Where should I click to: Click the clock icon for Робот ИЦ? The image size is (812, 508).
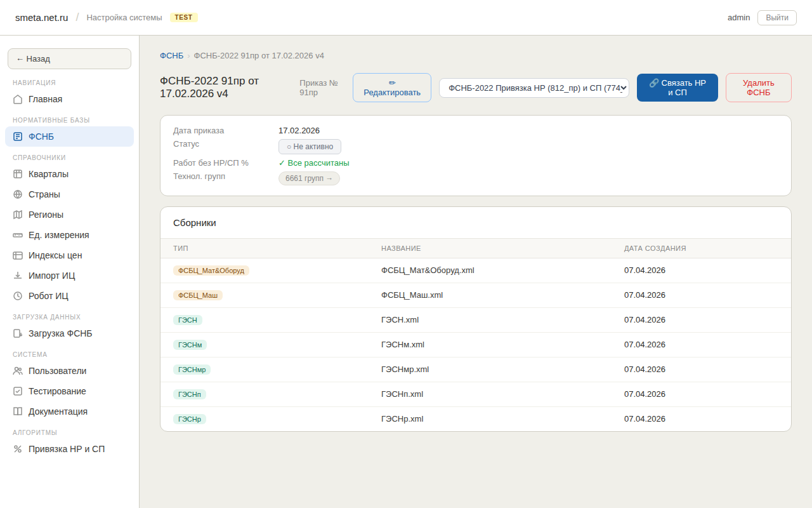18,296
